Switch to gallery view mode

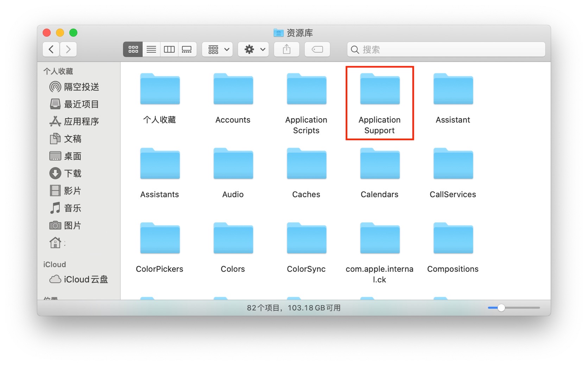pyautogui.click(x=187, y=50)
